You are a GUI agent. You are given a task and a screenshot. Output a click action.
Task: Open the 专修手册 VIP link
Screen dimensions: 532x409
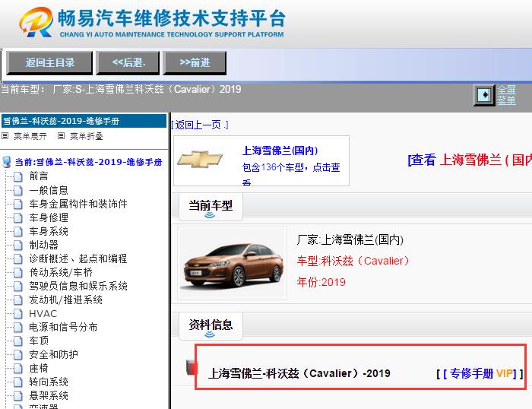(x=480, y=374)
